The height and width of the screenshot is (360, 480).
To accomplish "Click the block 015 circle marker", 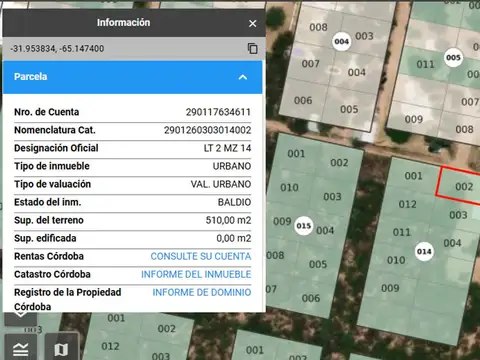I will coord(304,226).
